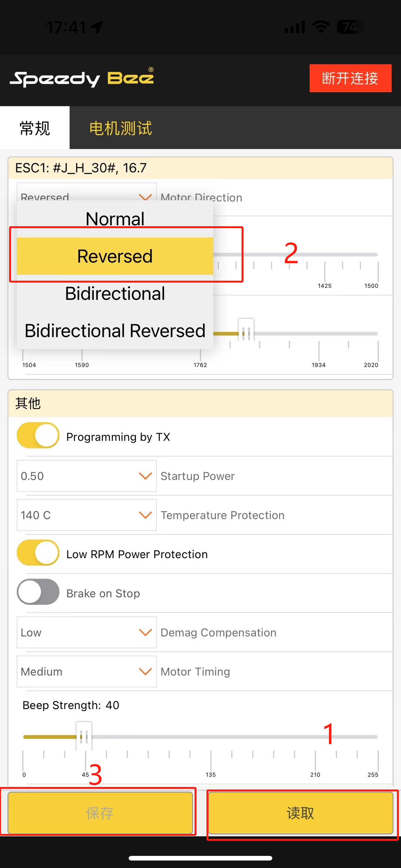Click the Beep Strength slider handle

tap(84, 737)
